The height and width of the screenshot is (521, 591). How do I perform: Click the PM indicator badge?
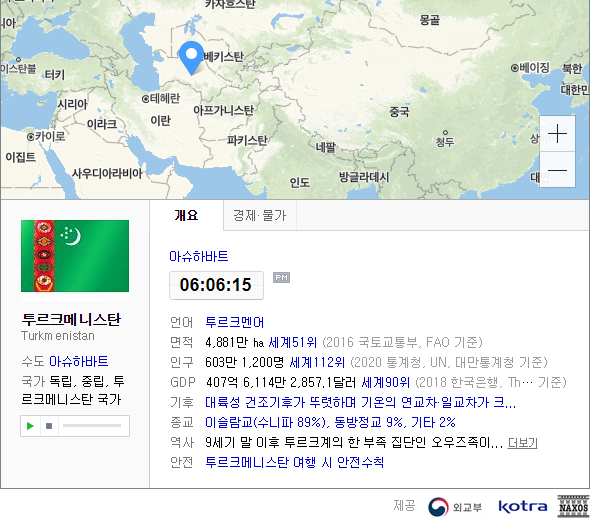click(x=281, y=278)
